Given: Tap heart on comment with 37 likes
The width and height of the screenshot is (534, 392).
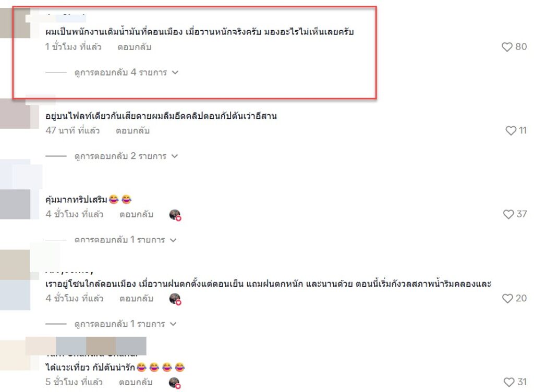Looking at the screenshot, I should pyautogui.click(x=508, y=214).
